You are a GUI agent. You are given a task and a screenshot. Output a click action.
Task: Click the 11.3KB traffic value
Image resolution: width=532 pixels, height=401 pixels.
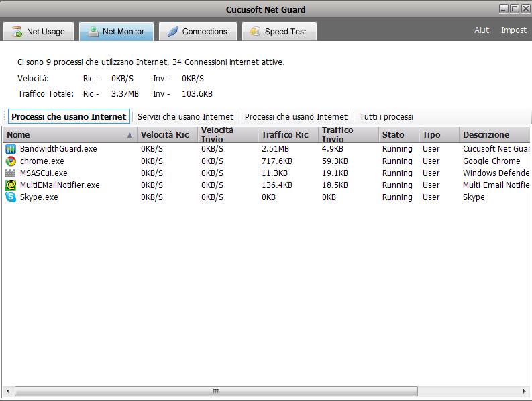[274, 173]
